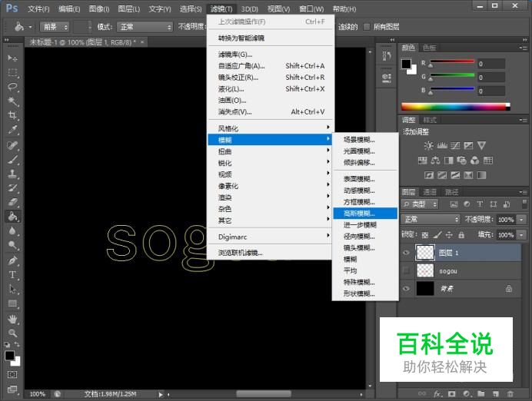Switch to the Styles tab

coord(430,120)
